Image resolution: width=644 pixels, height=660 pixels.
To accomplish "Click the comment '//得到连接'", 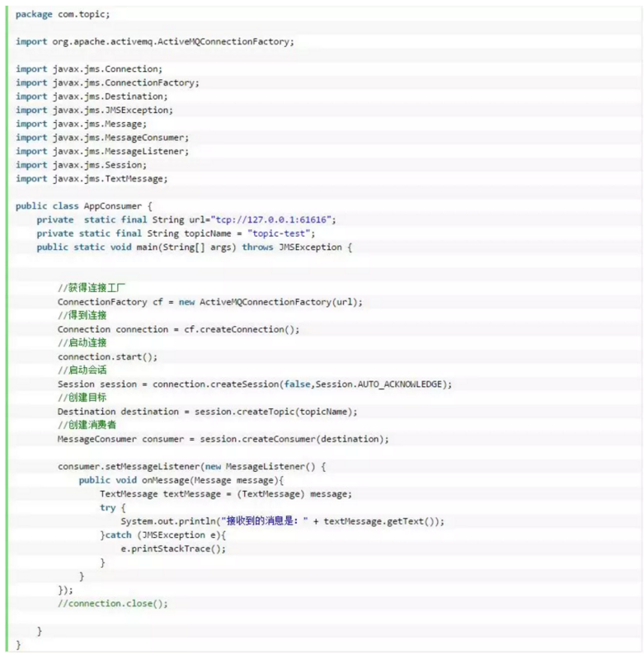I will pos(82,315).
